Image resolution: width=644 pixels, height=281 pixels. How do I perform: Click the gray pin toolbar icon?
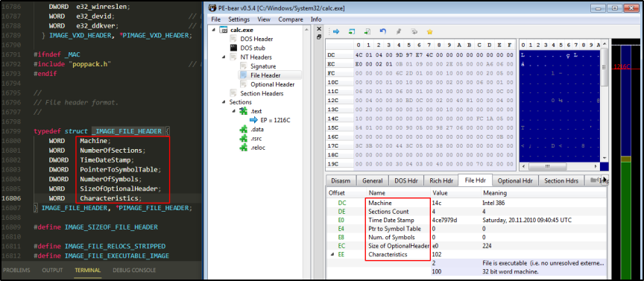coord(398,31)
